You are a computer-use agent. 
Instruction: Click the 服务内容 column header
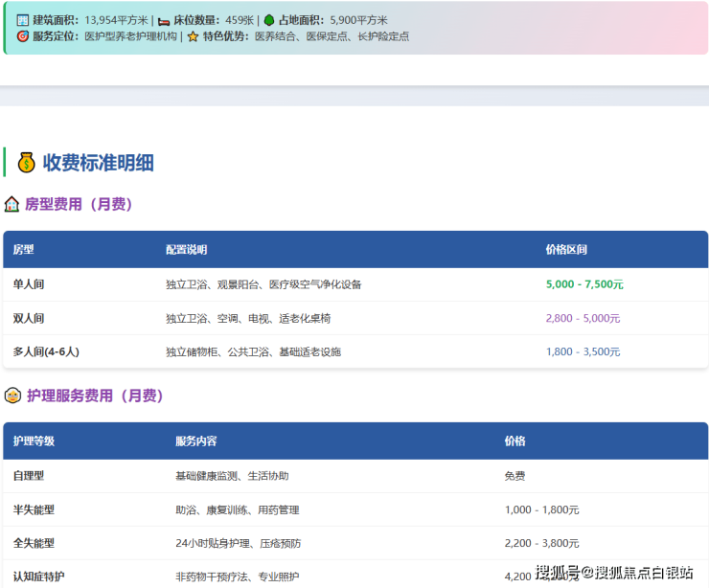(x=195, y=441)
